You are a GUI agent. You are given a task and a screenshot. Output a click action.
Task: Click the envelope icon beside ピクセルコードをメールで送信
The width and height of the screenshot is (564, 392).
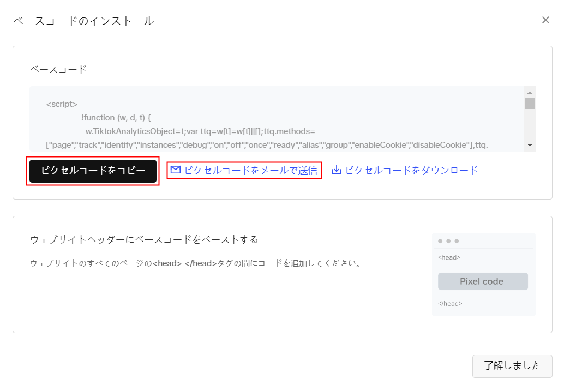point(176,170)
